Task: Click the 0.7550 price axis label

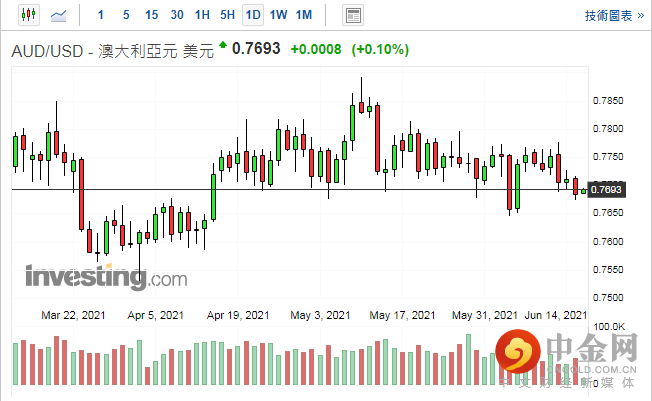Action: (608, 270)
